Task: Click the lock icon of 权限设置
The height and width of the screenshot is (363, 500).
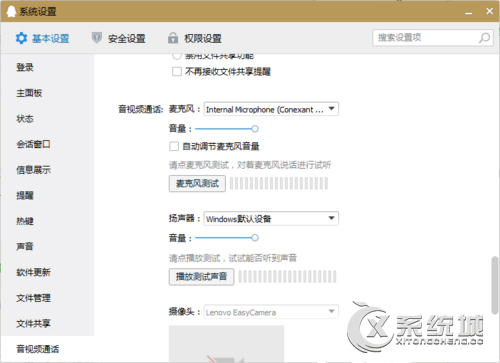Action: (173, 38)
